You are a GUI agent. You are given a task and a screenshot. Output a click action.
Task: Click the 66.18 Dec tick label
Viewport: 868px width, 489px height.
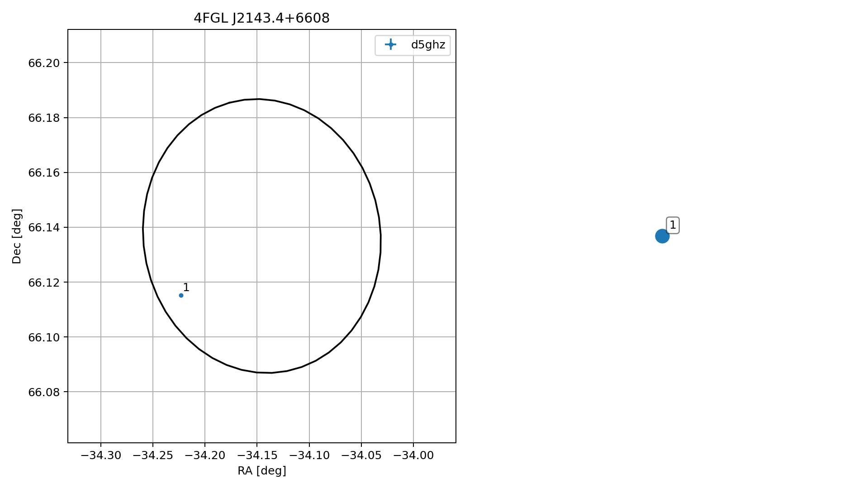click(x=44, y=118)
